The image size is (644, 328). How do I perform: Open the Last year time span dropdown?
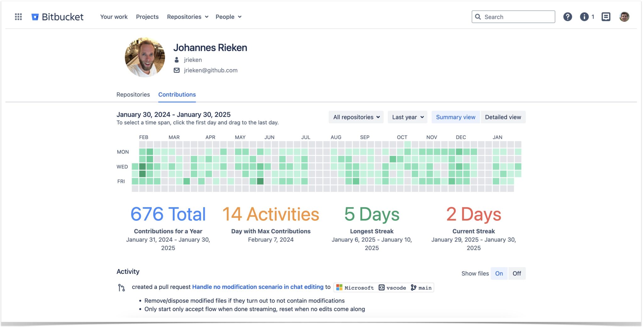point(407,117)
